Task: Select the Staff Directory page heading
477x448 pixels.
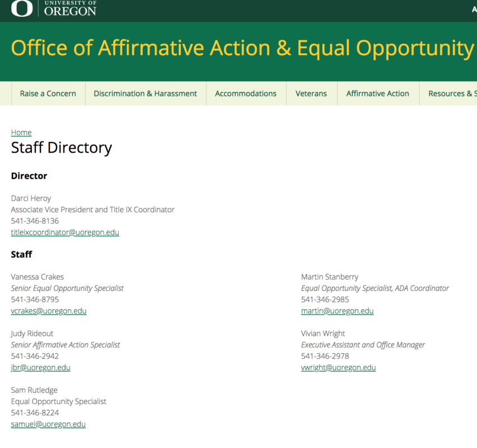Action: click(62, 148)
